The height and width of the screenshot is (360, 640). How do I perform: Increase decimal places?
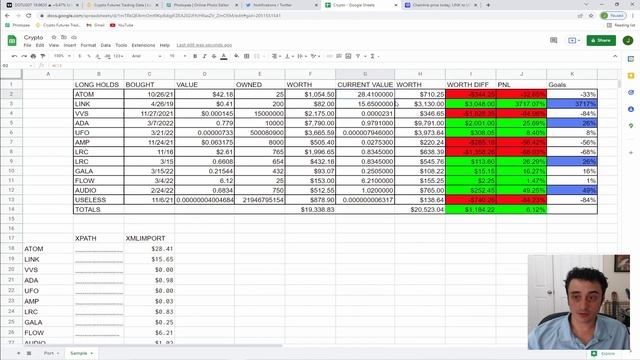[107, 56]
